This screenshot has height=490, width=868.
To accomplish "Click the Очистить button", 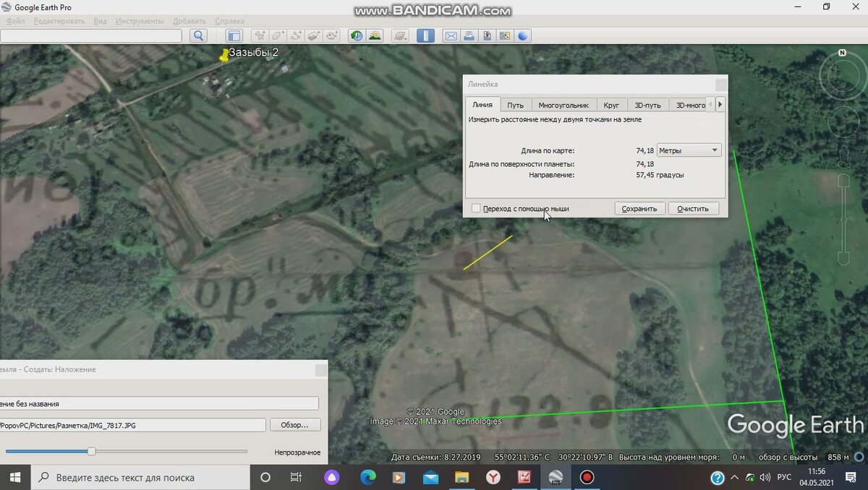I will 693,208.
